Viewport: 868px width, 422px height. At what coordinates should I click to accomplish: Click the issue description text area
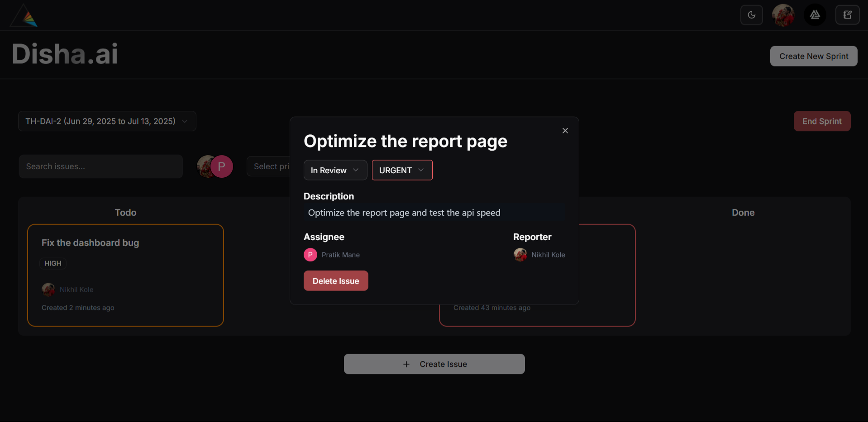[434, 213]
